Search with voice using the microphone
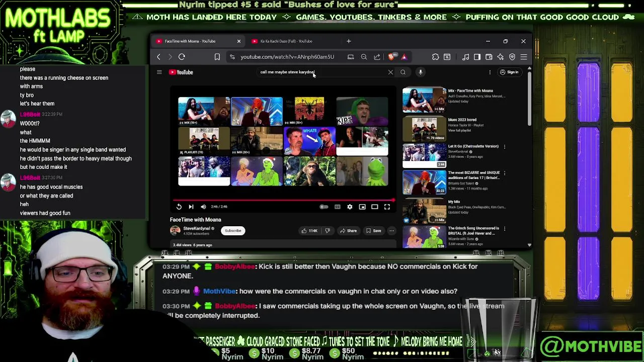The width and height of the screenshot is (644, 362). 421,72
